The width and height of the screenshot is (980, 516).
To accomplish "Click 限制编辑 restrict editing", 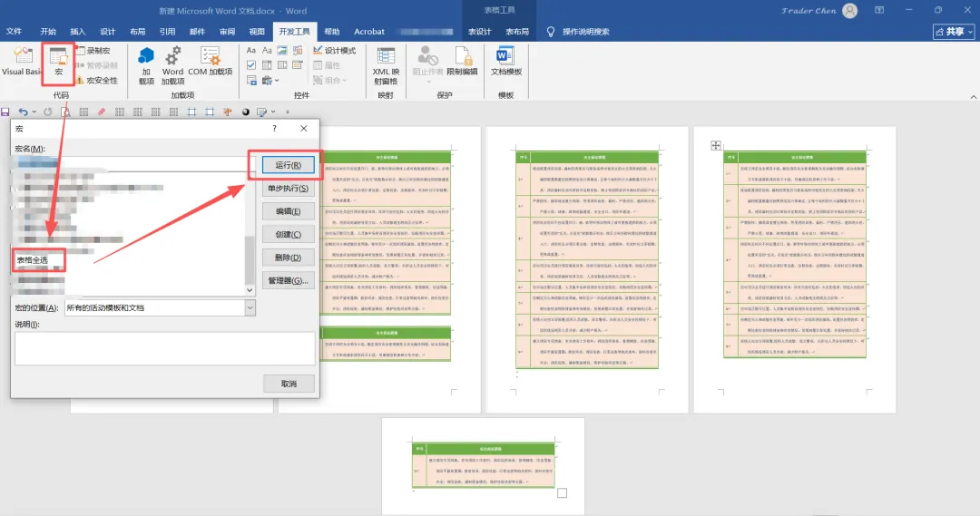I will [x=463, y=62].
